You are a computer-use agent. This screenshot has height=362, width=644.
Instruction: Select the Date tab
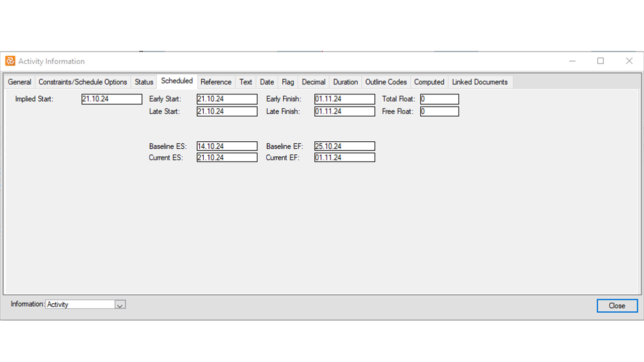click(267, 82)
